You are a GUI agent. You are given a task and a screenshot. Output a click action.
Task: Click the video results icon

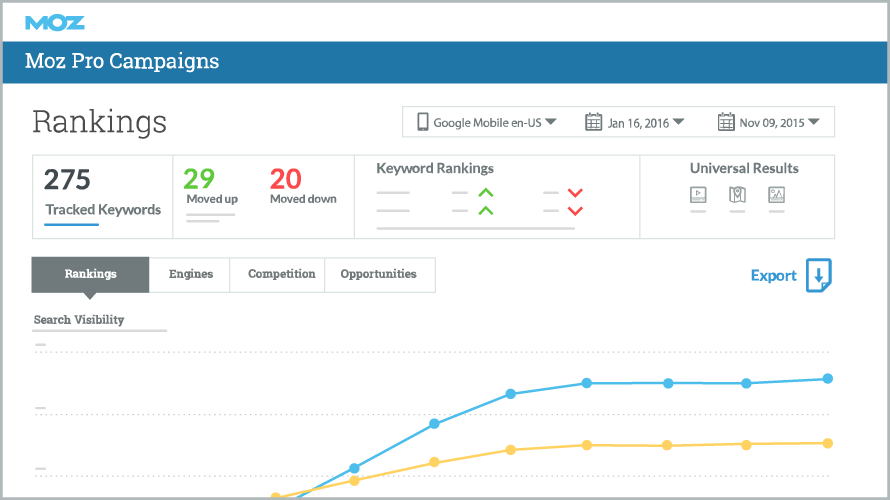698,195
